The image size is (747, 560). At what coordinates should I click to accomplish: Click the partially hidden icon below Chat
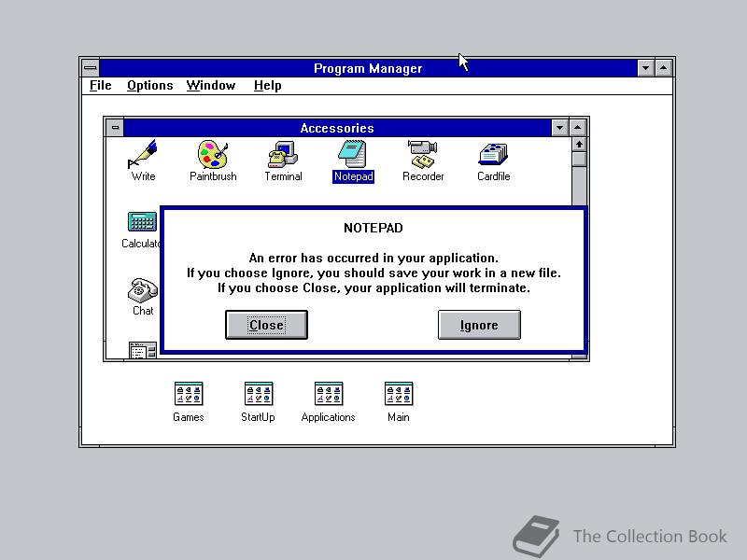pos(143,350)
